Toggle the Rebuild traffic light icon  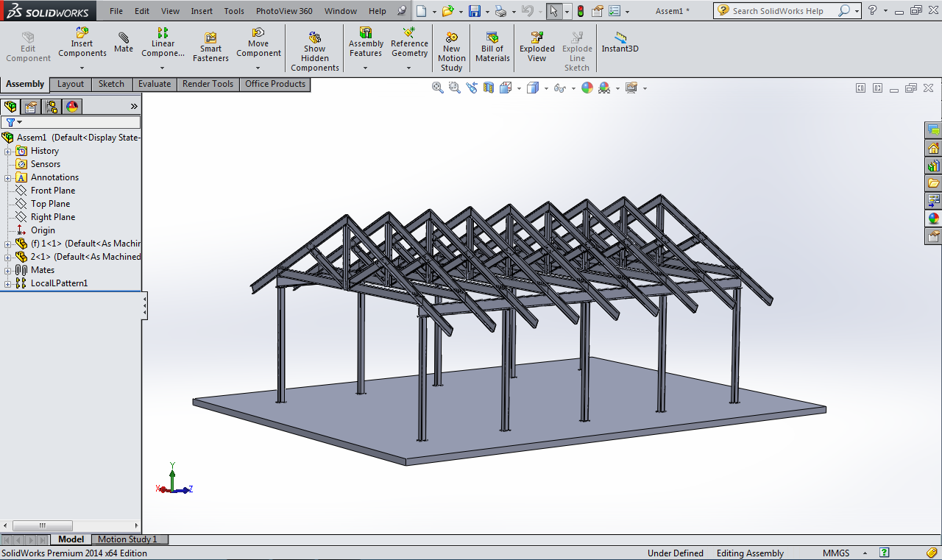[580, 11]
